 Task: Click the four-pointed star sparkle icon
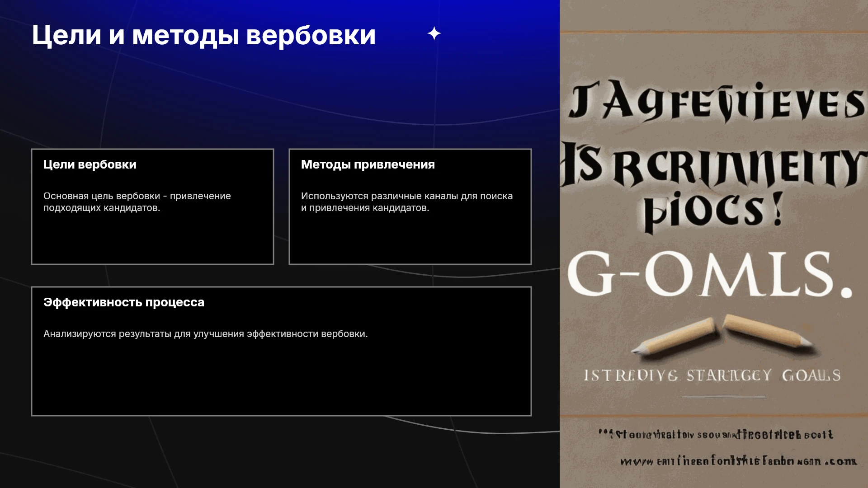coord(434,33)
